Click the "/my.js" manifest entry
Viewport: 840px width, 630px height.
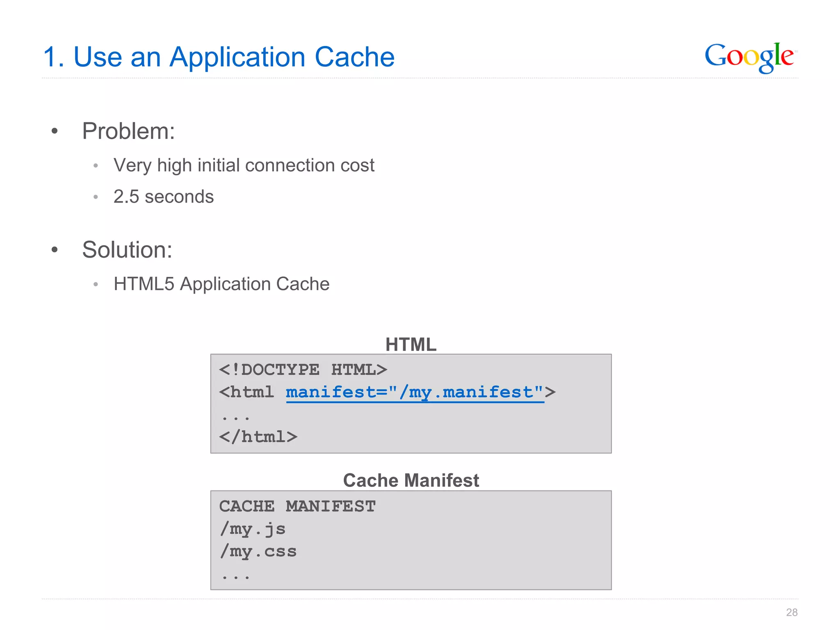tap(253, 530)
